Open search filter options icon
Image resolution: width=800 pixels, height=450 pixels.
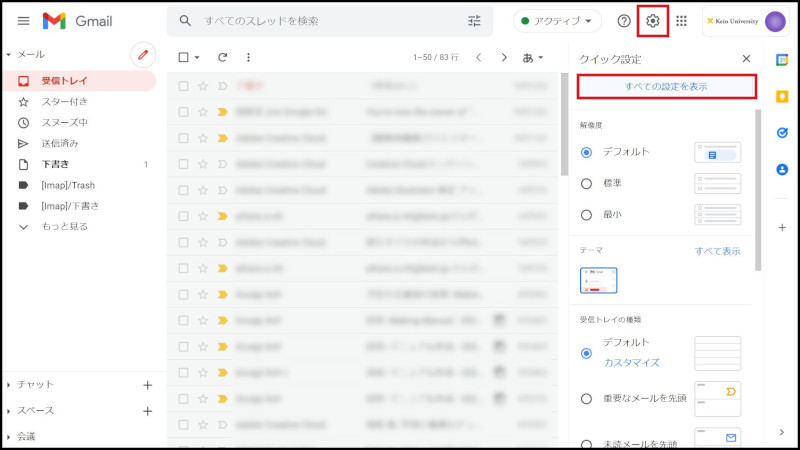point(474,21)
